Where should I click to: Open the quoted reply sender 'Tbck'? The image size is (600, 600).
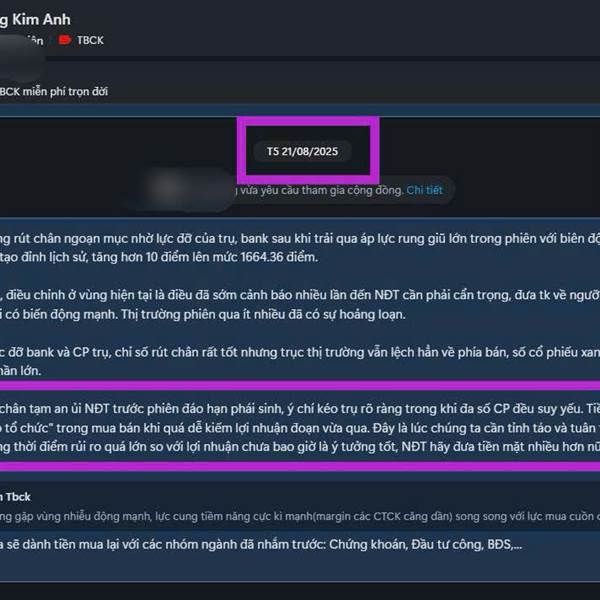(x=15, y=497)
